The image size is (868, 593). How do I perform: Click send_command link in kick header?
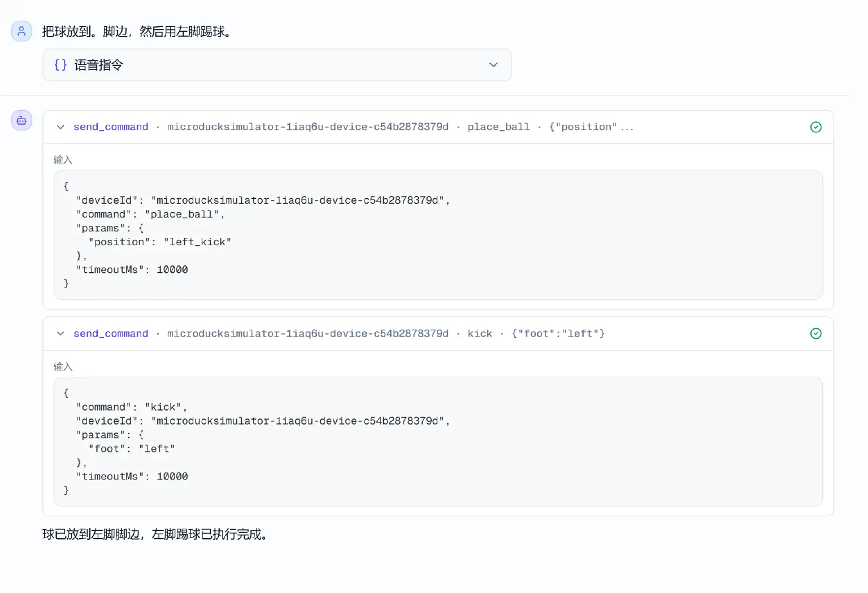coord(111,334)
